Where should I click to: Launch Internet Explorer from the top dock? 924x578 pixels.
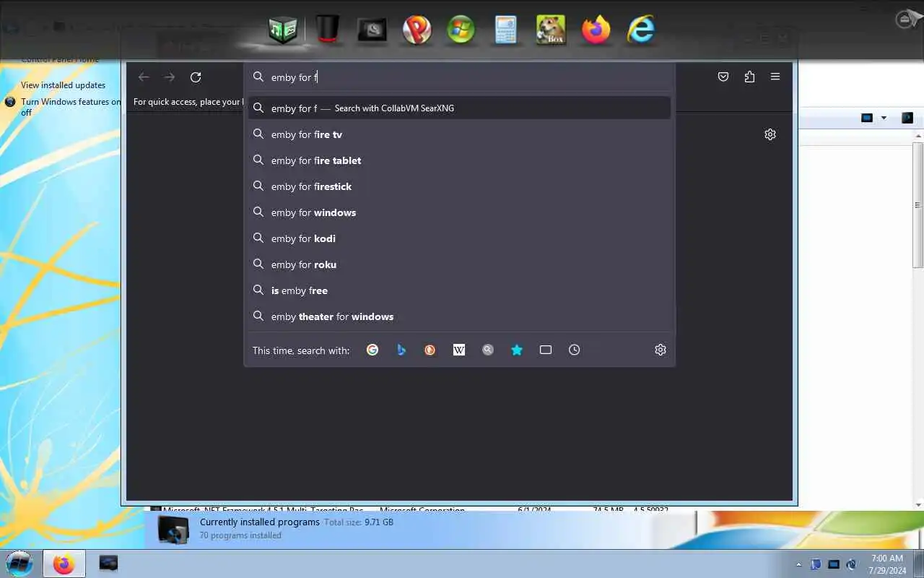640,30
